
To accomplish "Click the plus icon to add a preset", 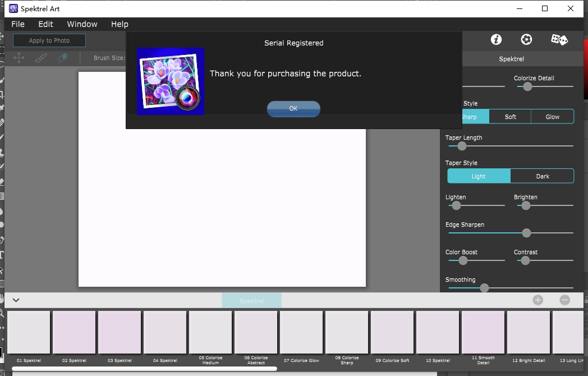I will [538, 300].
